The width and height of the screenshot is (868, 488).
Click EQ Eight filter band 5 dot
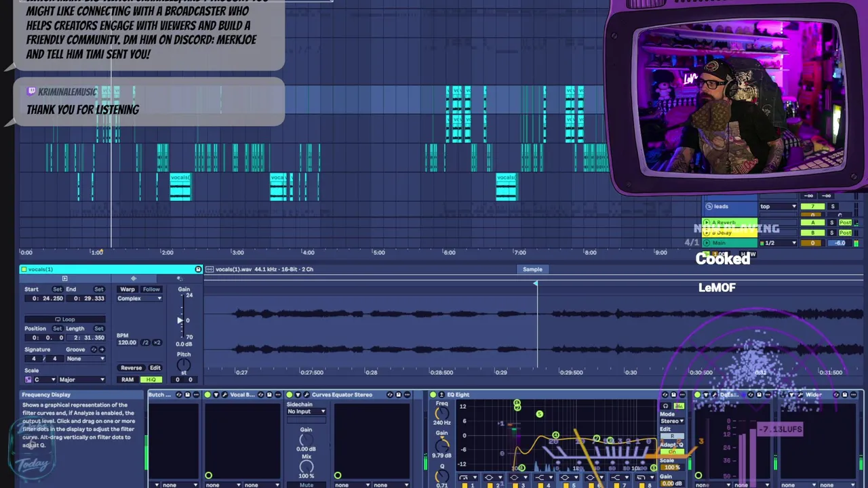click(x=539, y=414)
